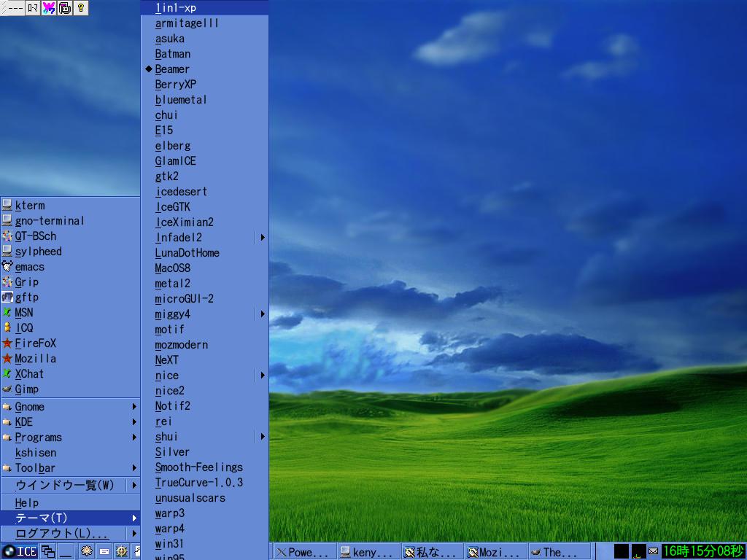This screenshot has width=747, height=560.
Task: Switch to the keny... taskbar window
Action: click(367, 552)
